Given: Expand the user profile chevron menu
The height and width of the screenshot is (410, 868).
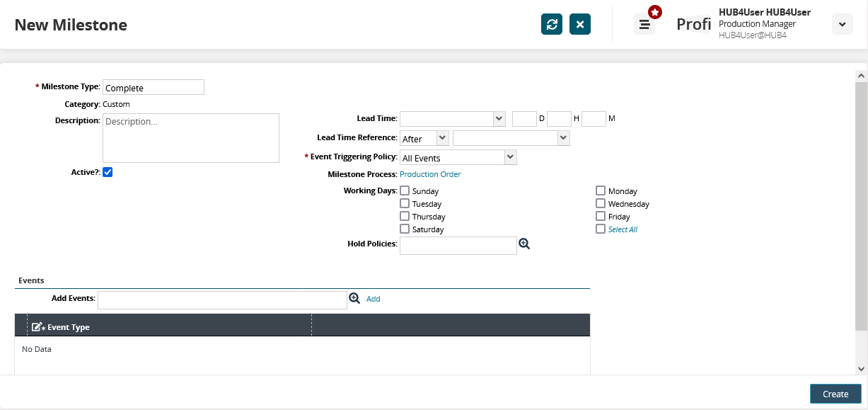Looking at the screenshot, I should tap(842, 24).
